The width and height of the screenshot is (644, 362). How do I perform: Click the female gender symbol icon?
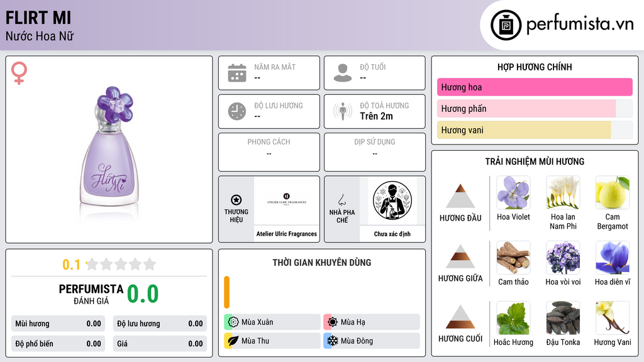point(19,73)
